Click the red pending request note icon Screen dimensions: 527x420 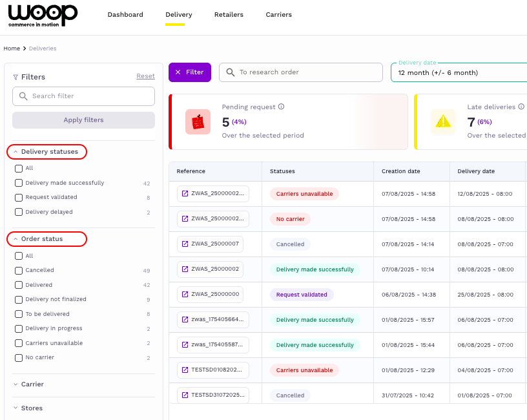click(198, 121)
